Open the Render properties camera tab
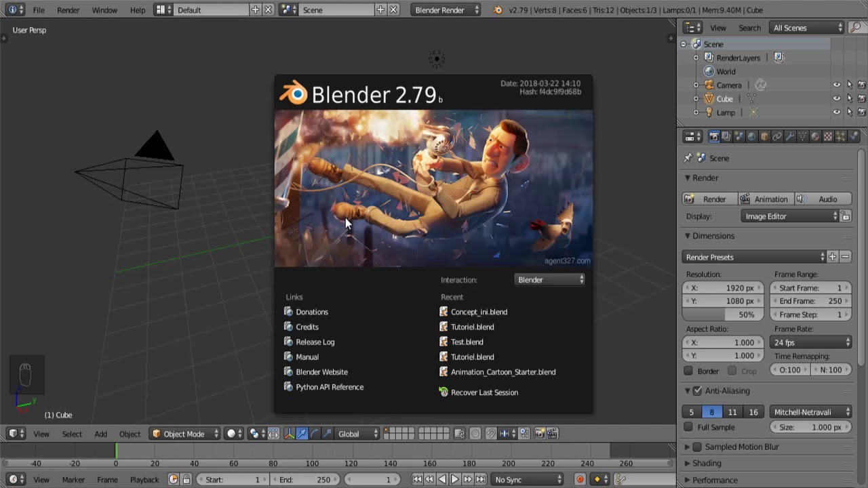868x488 pixels. click(713, 136)
